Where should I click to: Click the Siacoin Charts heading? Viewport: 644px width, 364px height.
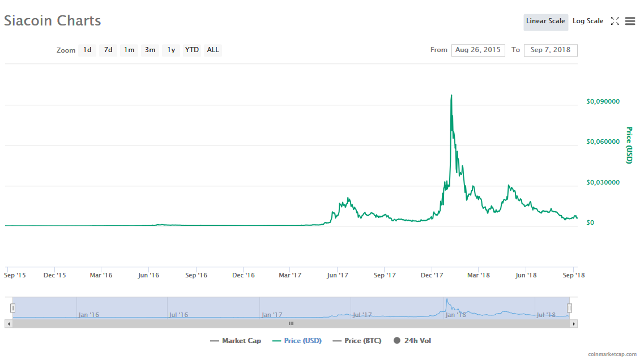[53, 20]
